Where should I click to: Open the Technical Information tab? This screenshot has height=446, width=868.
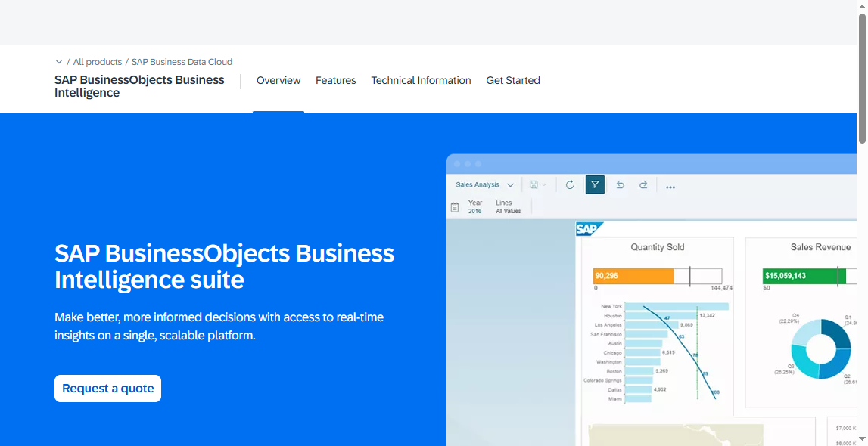[421, 81]
